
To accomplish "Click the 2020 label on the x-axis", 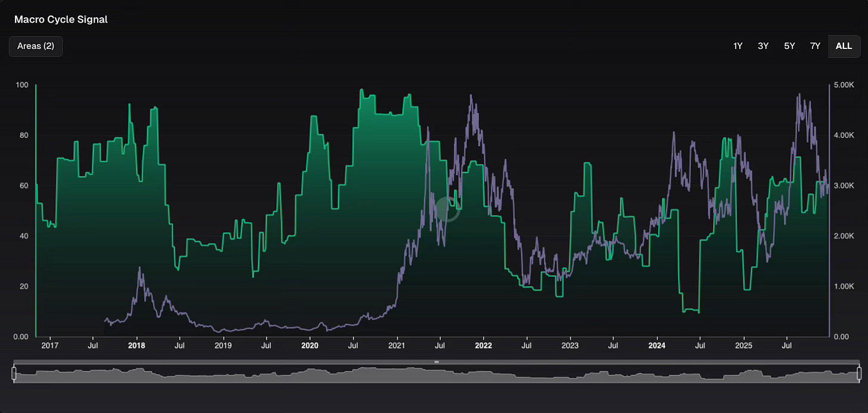I will click(310, 346).
